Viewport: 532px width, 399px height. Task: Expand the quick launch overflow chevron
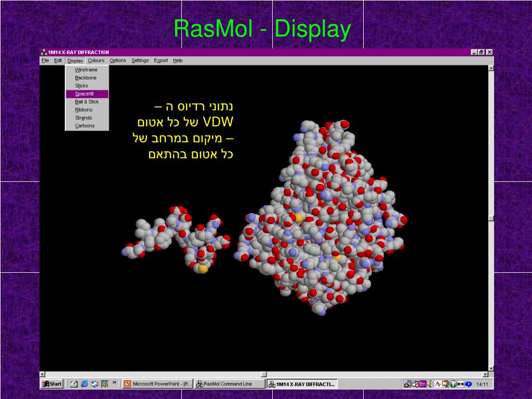(114, 383)
